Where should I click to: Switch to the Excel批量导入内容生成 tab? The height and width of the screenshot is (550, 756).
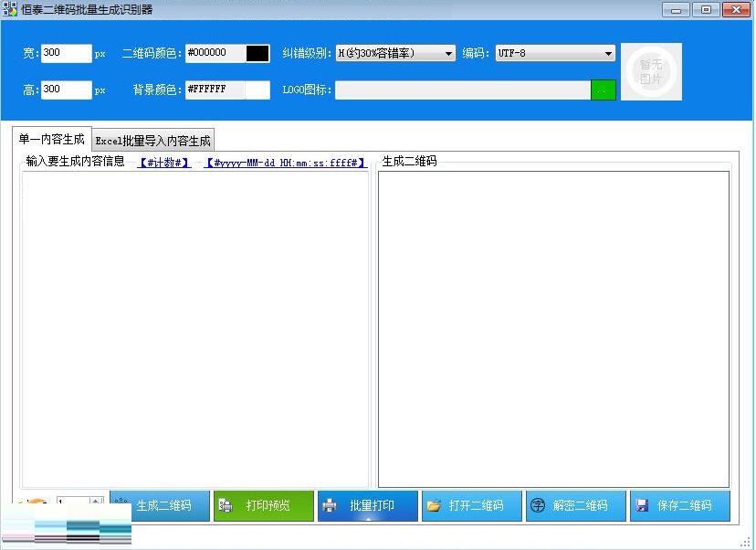pos(153,141)
